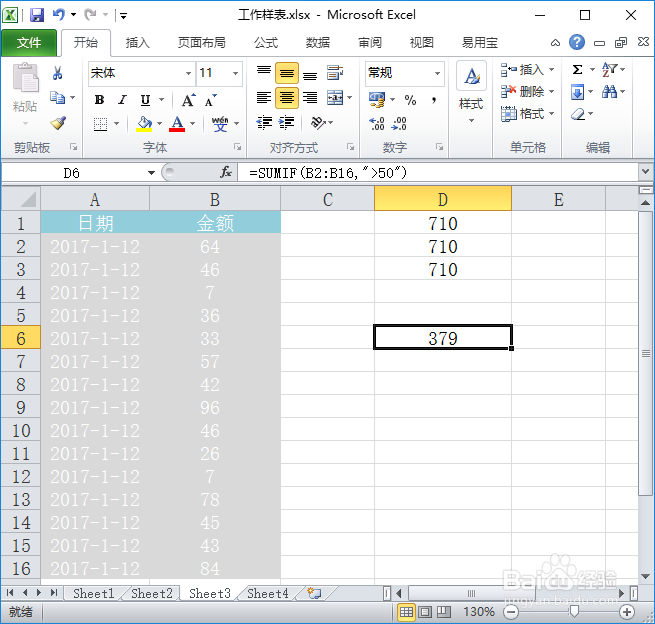Click the Insert Worksheet tab icon
Image resolution: width=655 pixels, height=624 pixels.
tap(314, 593)
